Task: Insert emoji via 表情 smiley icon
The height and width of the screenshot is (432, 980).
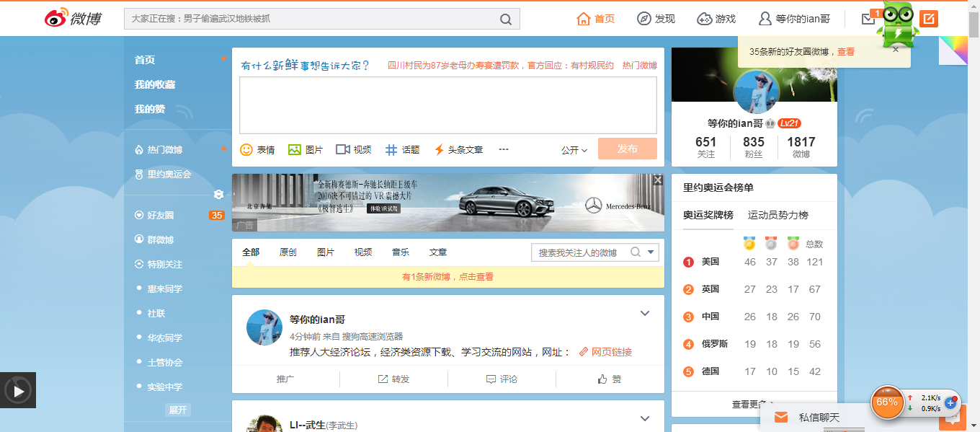Action: click(246, 149)
